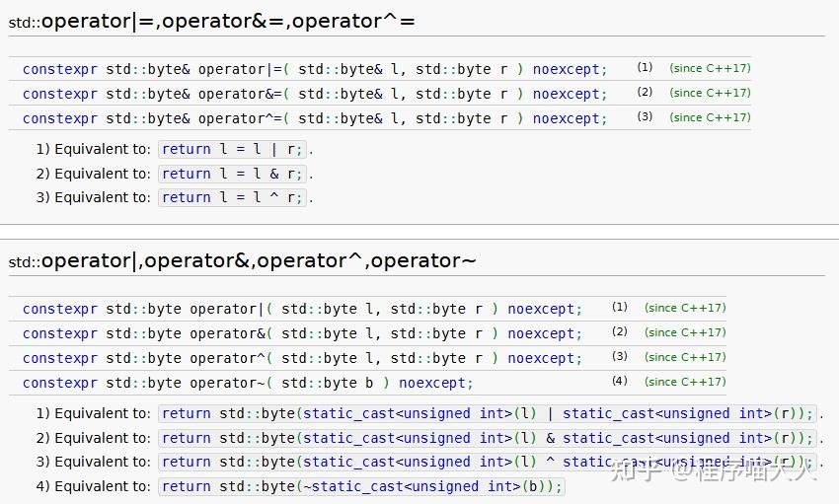Click '(since C++17)' in the operator&= row
Image resolution: width=839 pixels, height=504 pixels.
coord(710,93)
